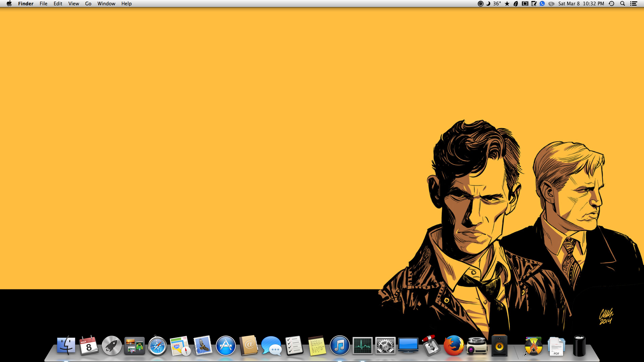Open the View menu
Image resolution: width=644 pixels, height=362 pixels.
[x=74, y=4]
